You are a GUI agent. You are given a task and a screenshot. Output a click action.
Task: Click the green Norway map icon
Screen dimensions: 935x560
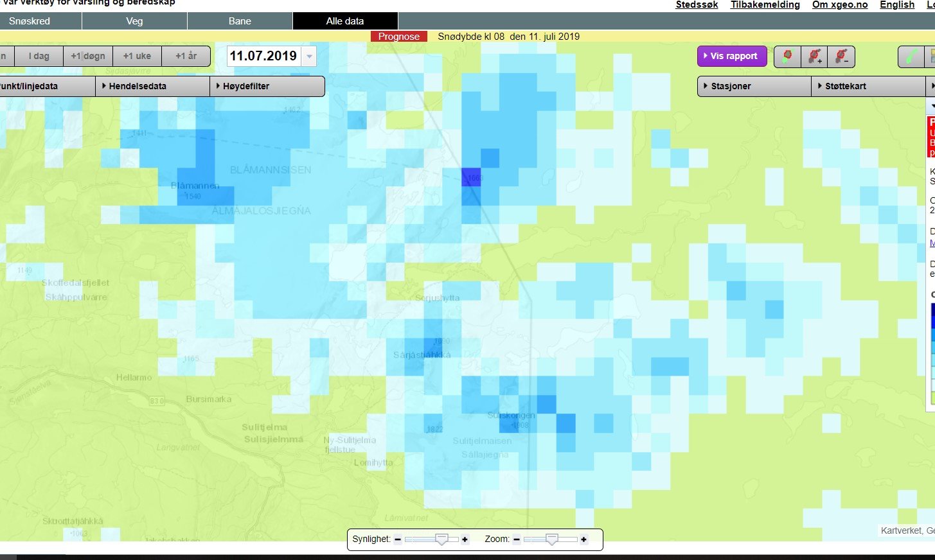pos(911,57)
